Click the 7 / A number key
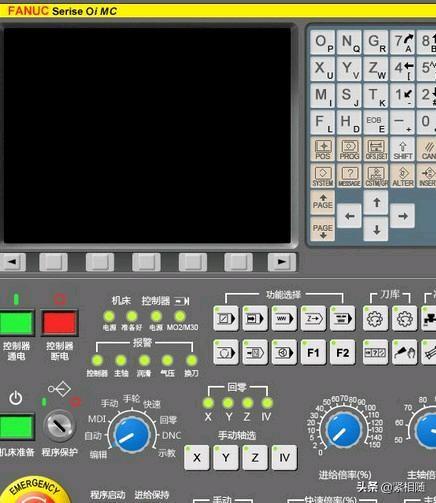This screenshot has width=436, height=503. (403, 42)
